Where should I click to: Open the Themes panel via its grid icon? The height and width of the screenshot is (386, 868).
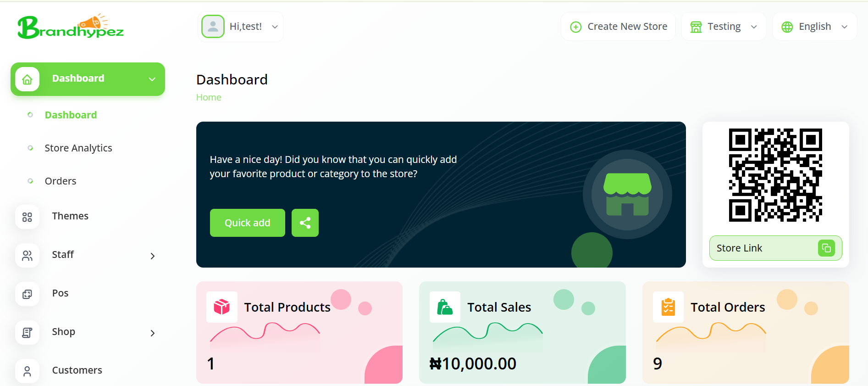click(27, 217)
